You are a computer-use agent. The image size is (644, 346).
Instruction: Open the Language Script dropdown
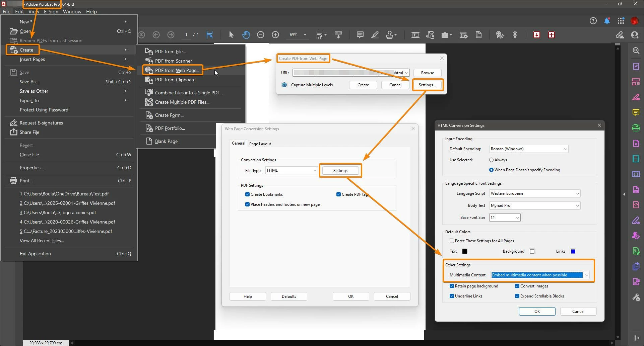(x=535, y=193)
